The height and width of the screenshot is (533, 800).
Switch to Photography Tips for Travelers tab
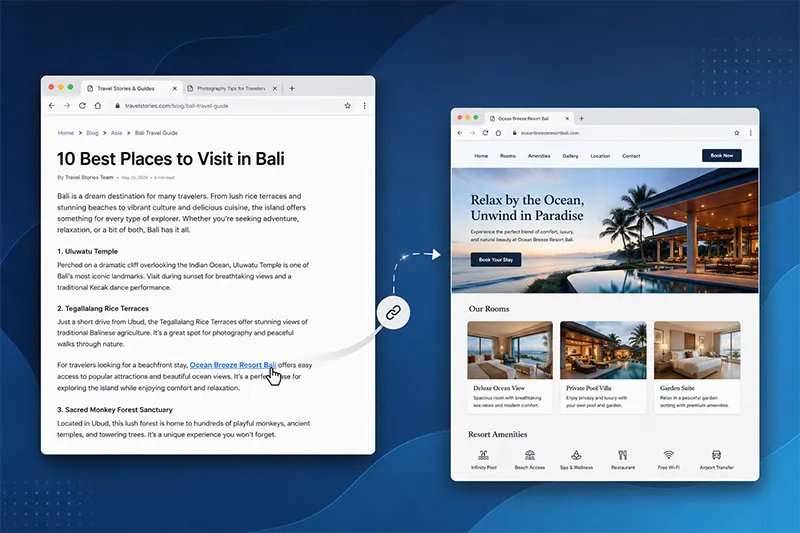pyautogui.click(x=231, y=88)
